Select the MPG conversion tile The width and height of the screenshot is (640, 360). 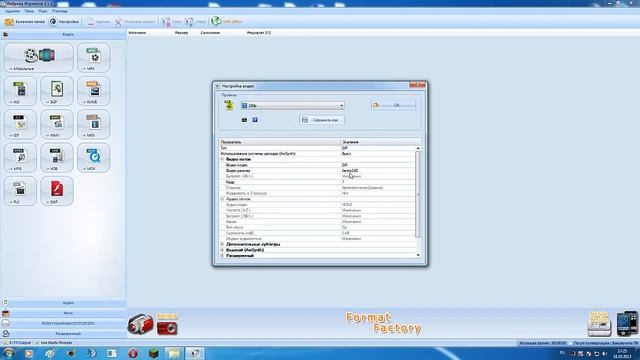click(x=20, y=158)
